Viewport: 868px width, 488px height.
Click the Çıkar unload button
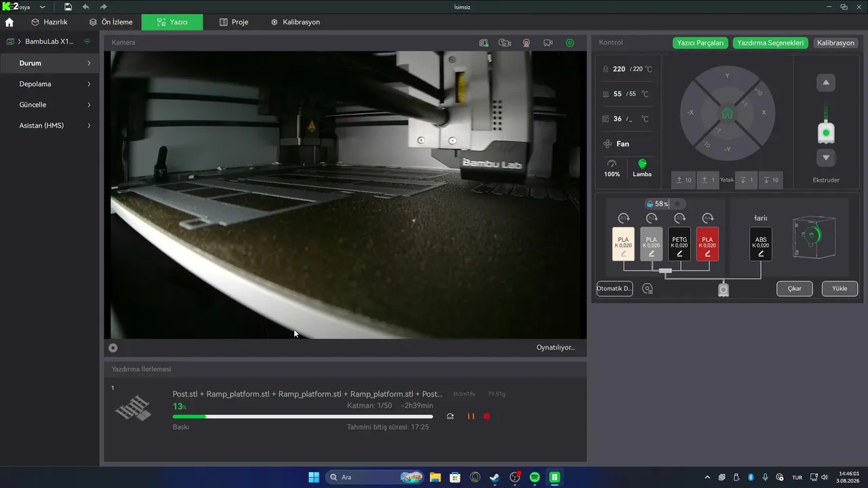795,289
